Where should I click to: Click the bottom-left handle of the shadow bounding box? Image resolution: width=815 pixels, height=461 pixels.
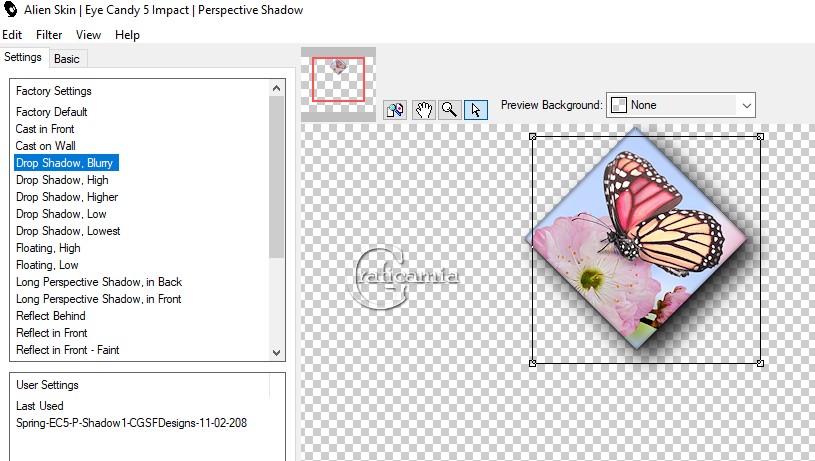[532, 363]
